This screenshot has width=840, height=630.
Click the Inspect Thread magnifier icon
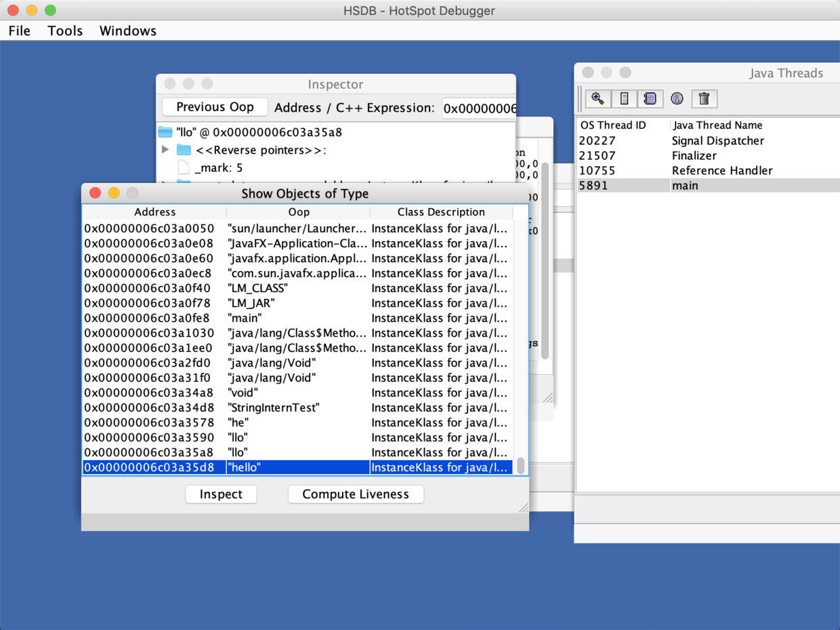click(x=597, y=99)
